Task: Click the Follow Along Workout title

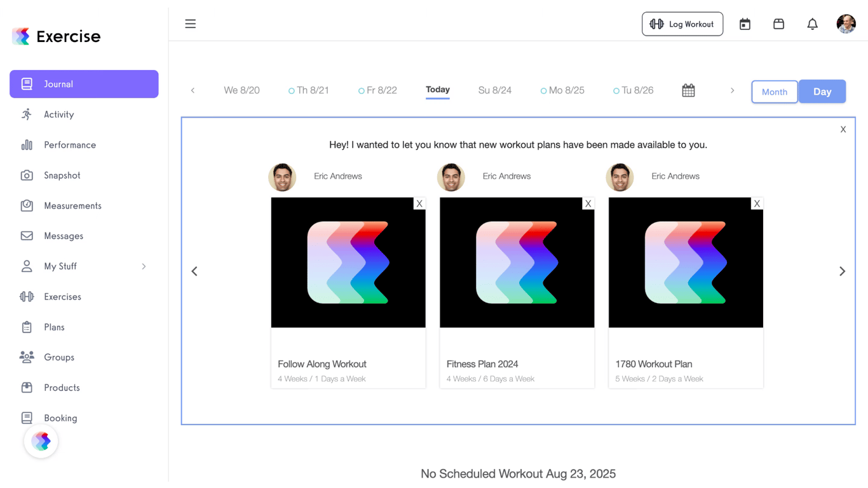Action: tap(322, 364)
